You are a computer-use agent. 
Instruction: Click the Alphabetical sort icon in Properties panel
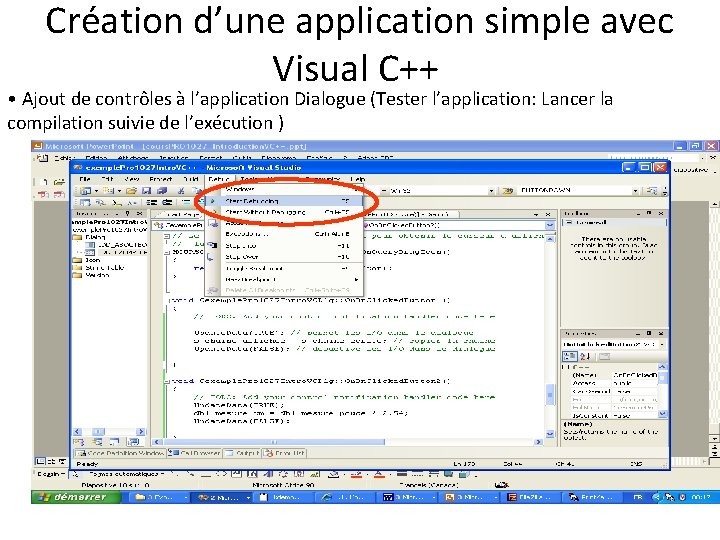(585, 356)
